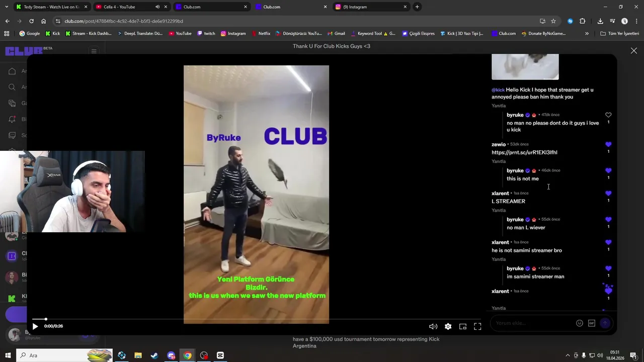
Task: Open the Chrome three-dot menu
Action: coord(636,21)
